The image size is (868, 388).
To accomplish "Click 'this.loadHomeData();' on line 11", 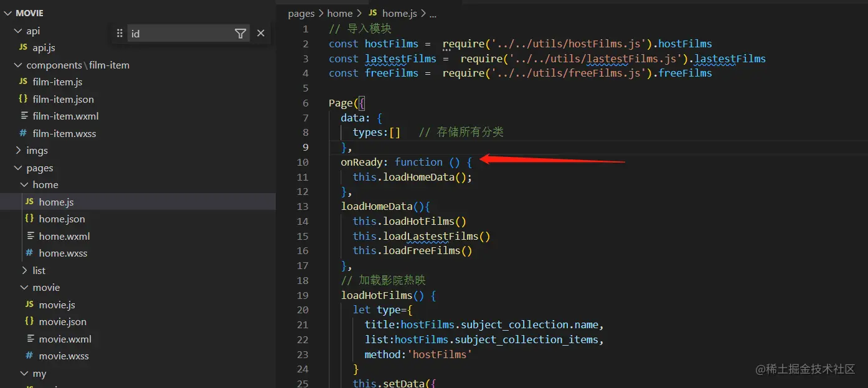I will coord(412,177).
